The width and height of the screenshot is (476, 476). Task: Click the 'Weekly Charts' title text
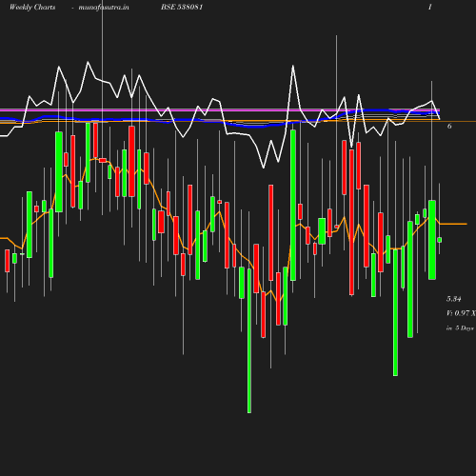(32, 8)
